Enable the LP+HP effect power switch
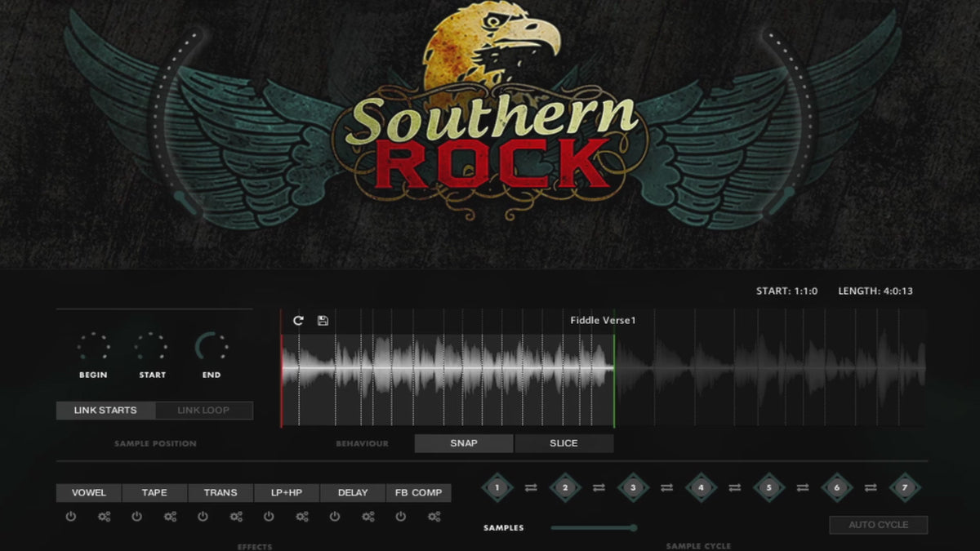 point(269,517)
